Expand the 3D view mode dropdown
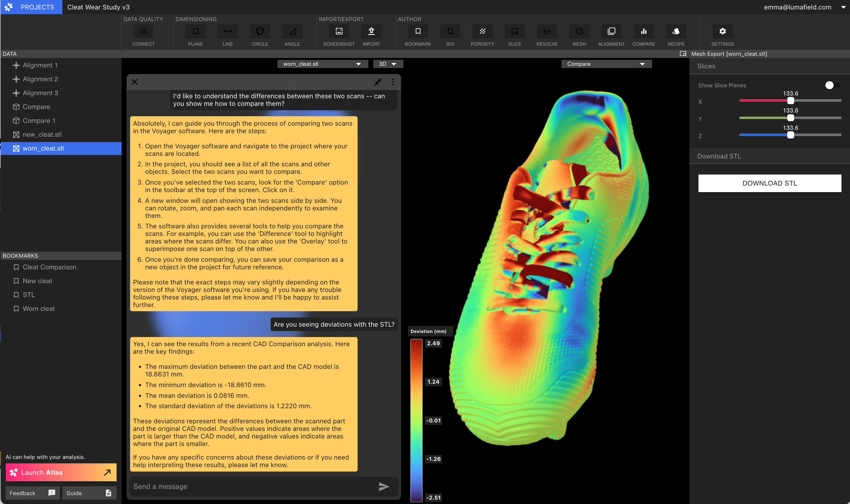 click(x=388, y=64)
